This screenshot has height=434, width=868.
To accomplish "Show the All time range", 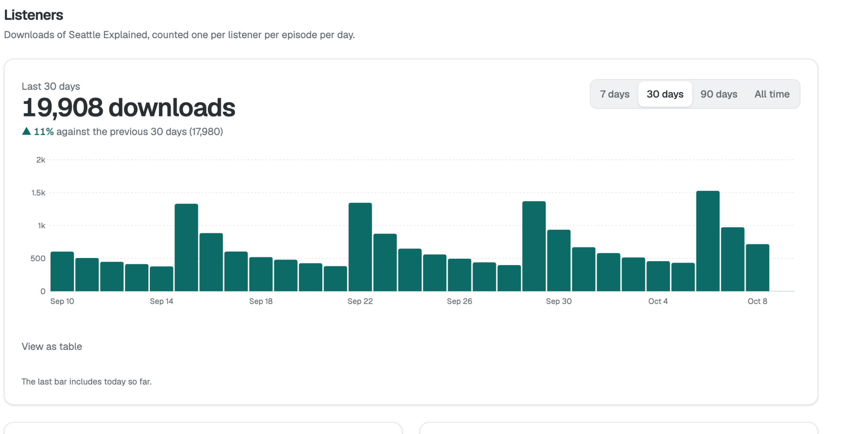I will 772,94.
